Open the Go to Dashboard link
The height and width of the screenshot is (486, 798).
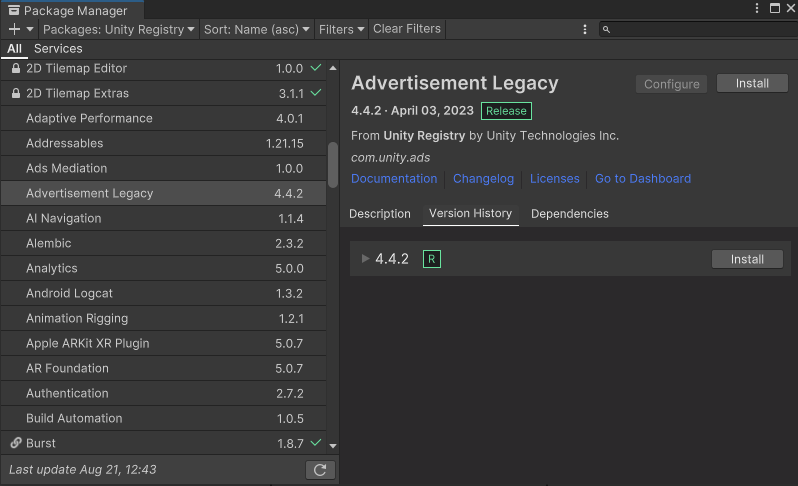[643, 179]
